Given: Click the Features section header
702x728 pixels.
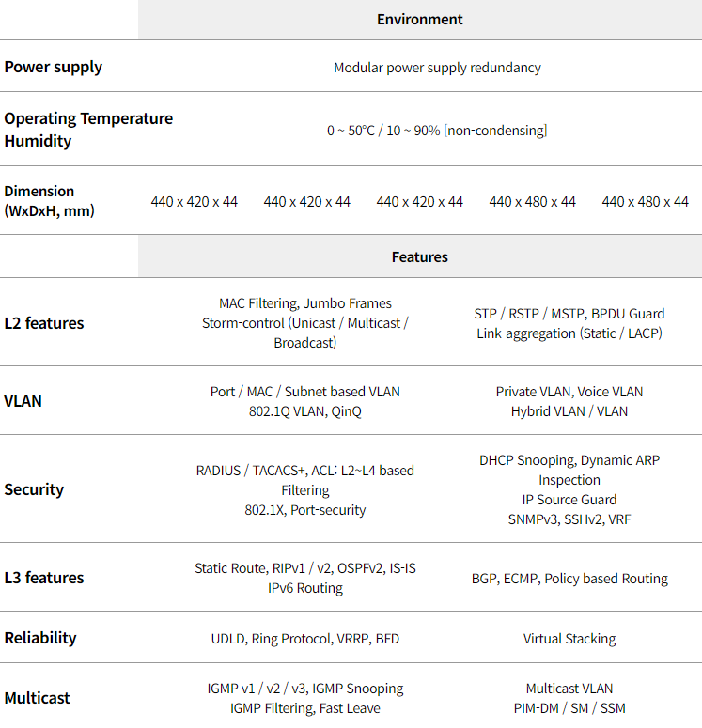Looking at the screenshot, I should pyautogui.click(x=419, y=256).
